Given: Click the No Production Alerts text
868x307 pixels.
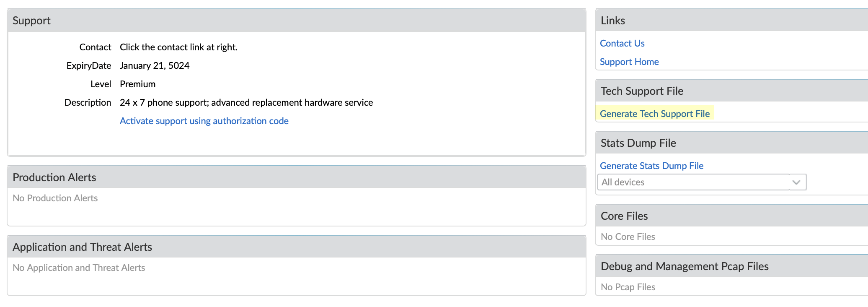Looking at the screenshot, I should click(x=55, y=198).
